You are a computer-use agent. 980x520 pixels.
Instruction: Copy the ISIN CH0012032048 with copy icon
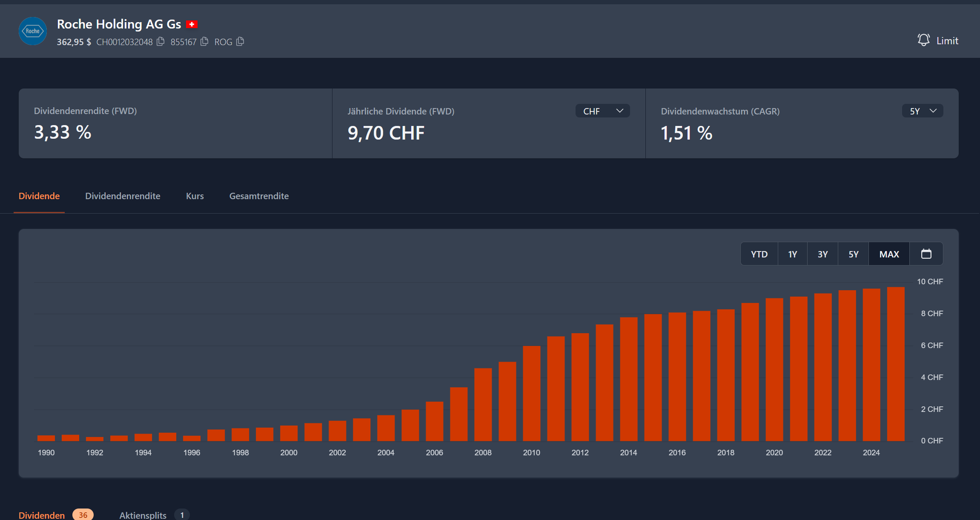[x=160, y=42]
